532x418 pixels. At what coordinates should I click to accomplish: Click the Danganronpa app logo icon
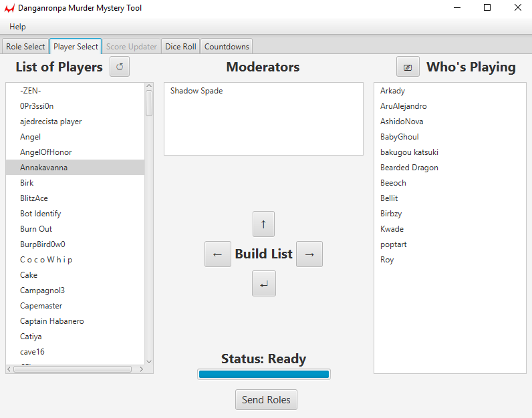pyautogui.click(x=9, y=8)
